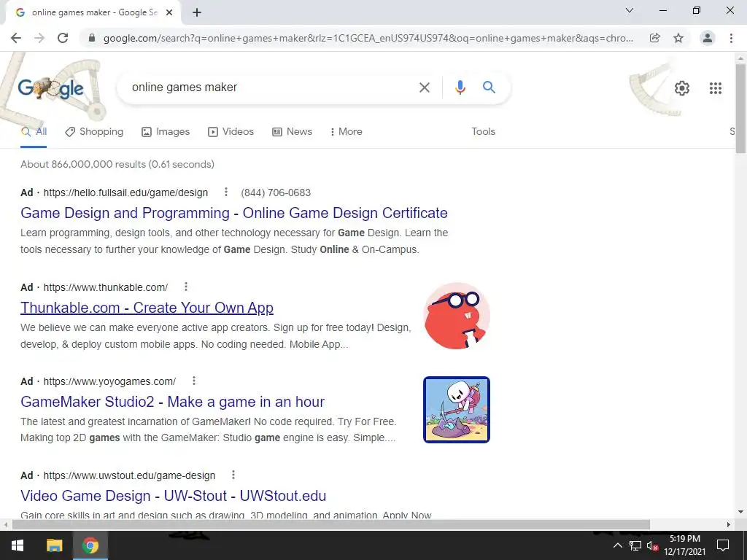747x560 pixels.
Task: Open the Windows notification center
Action: click(723, 545)
